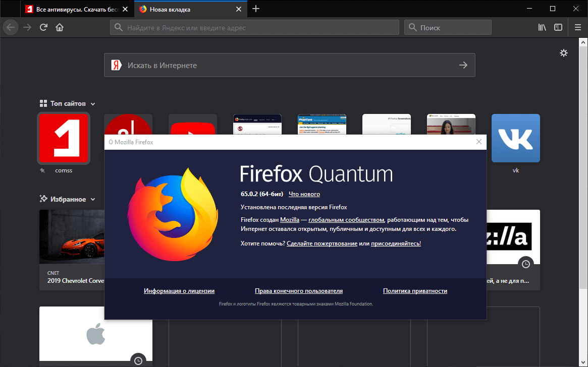Collapse the Избранное section
Image resolution: width=588 pixels, height=367 pixels.
[x=93, y=199]
